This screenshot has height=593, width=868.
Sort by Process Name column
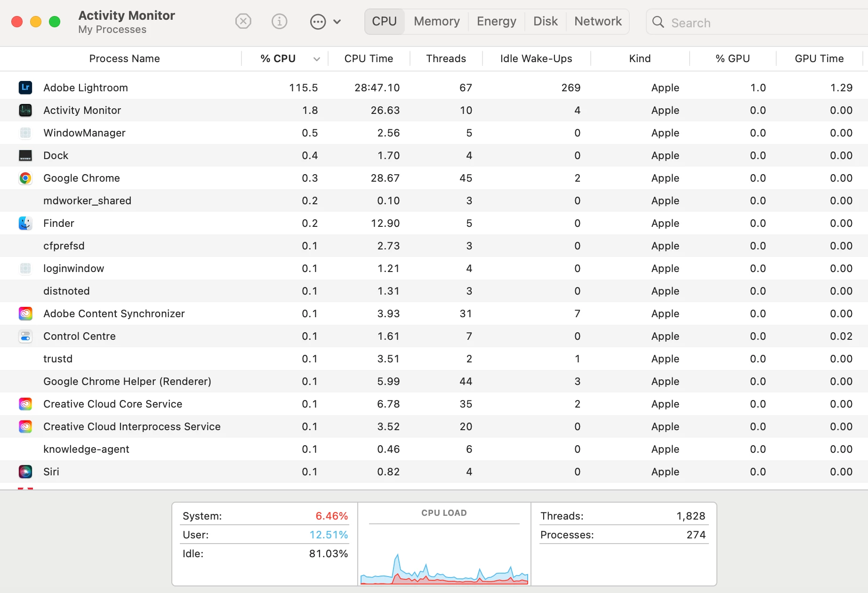[x=125, y=58]
